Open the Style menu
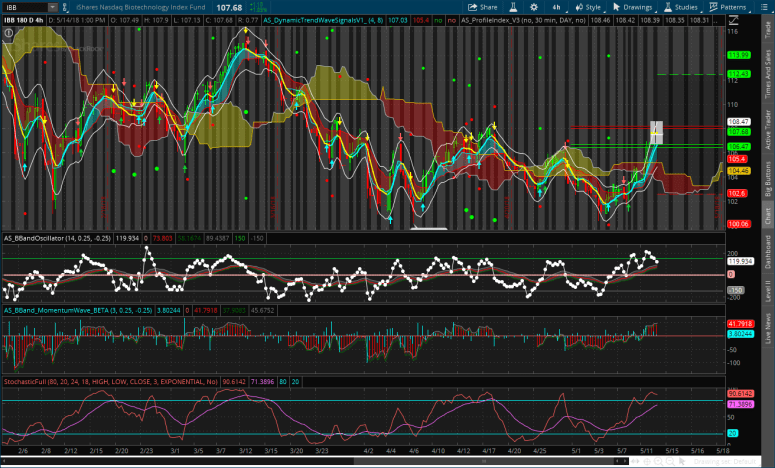This screenshot has height=468, width=775. pyautogui.click(x=588, y=7)
